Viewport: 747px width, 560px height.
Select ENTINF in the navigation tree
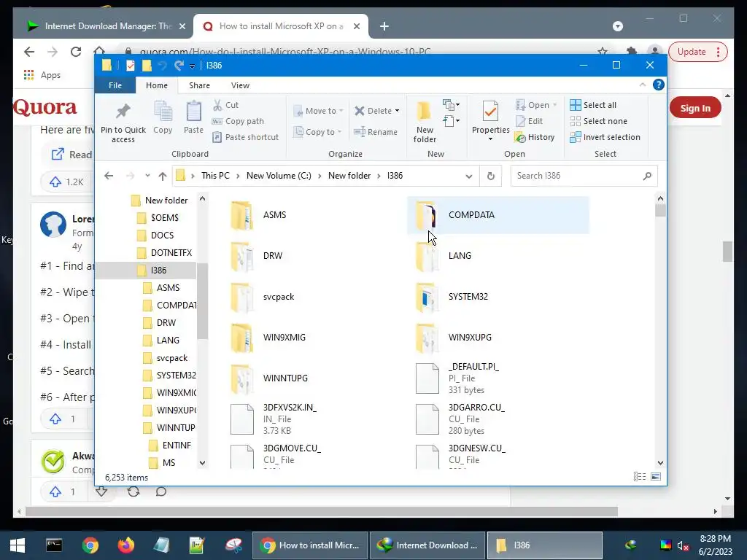point(170,446)
